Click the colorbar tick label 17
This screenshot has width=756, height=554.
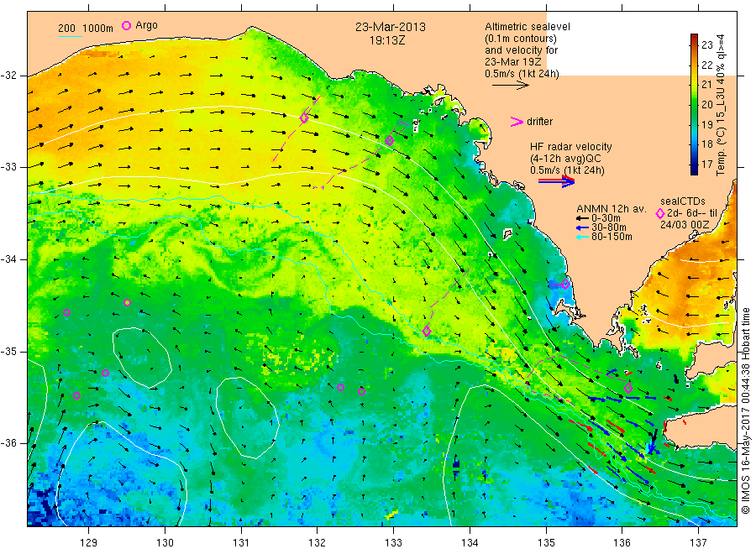coord(706,165)
